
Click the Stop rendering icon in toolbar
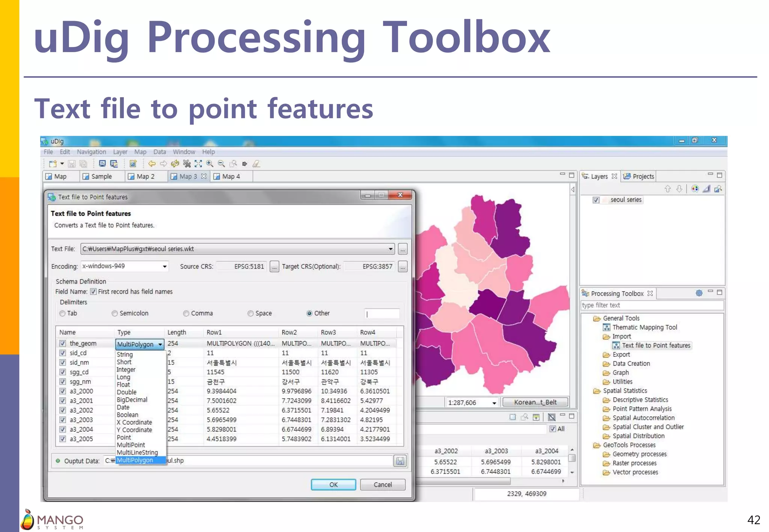[187, 164]
